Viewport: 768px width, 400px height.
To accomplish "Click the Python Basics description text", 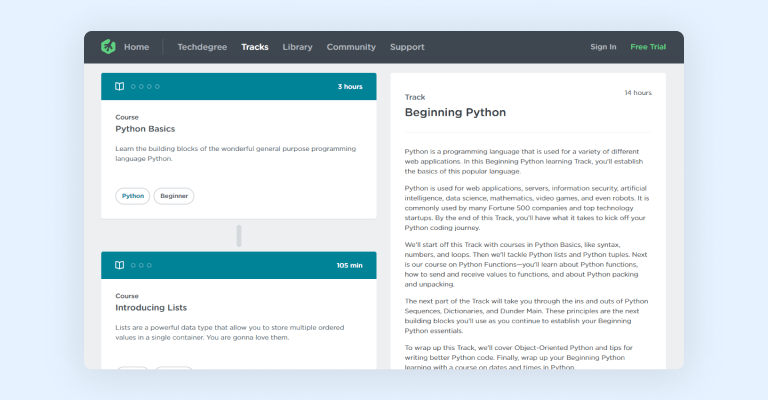I will tap(236, 154).
